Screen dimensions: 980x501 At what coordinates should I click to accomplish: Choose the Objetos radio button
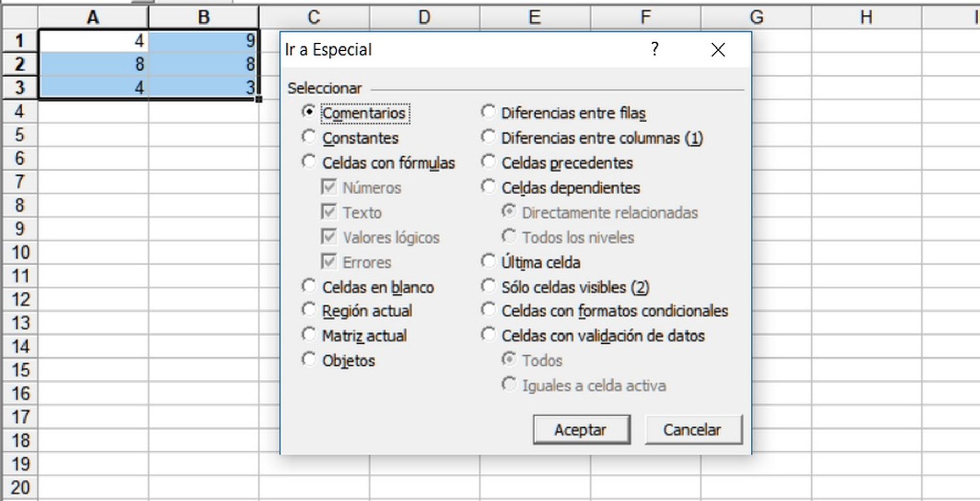pos(309,360)
